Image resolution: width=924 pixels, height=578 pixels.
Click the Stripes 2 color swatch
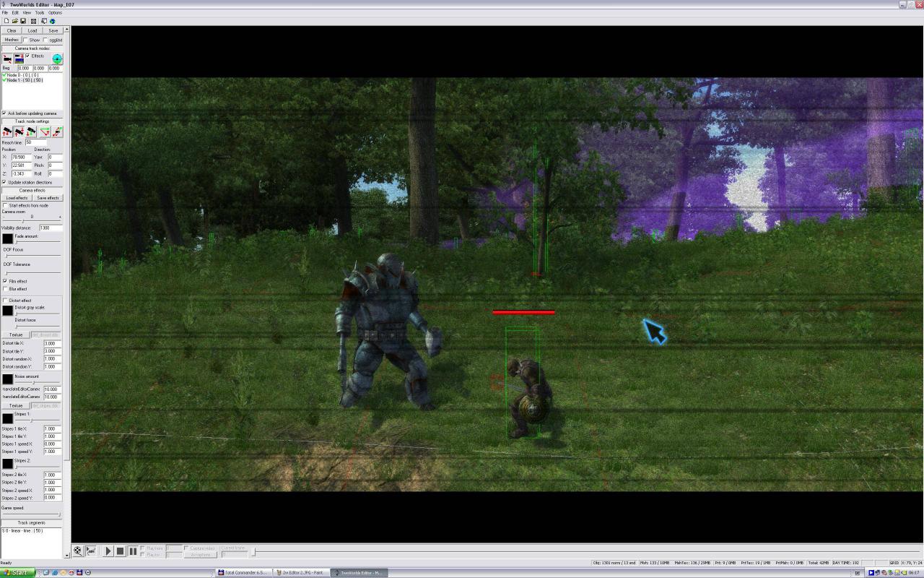click(8, 464)
